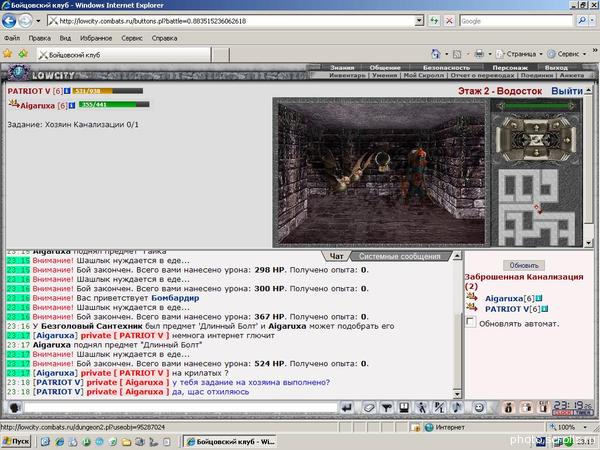Click the Home icon in command bar
This screenshot has width=600, height=450.
click(436, 54)
